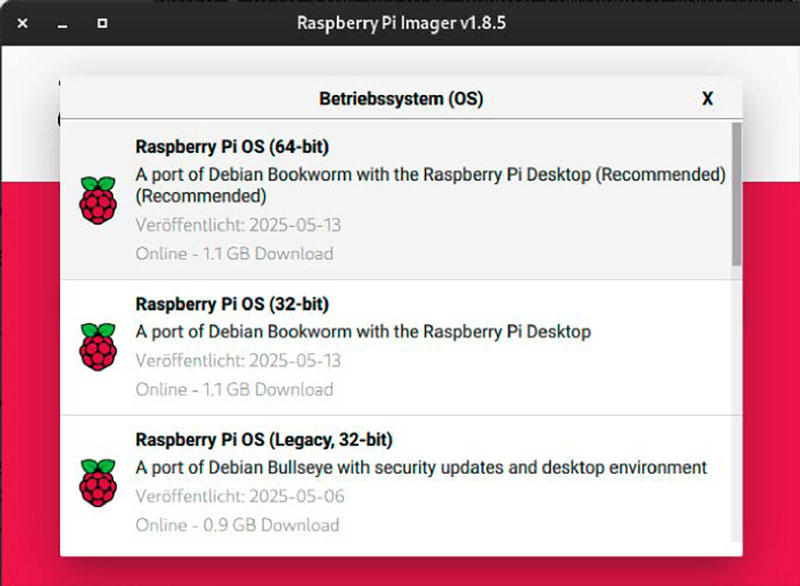800x586 pixels.
Task: Minimize the Raspberry Pi Imager window
Action: (x=62, y=22)
